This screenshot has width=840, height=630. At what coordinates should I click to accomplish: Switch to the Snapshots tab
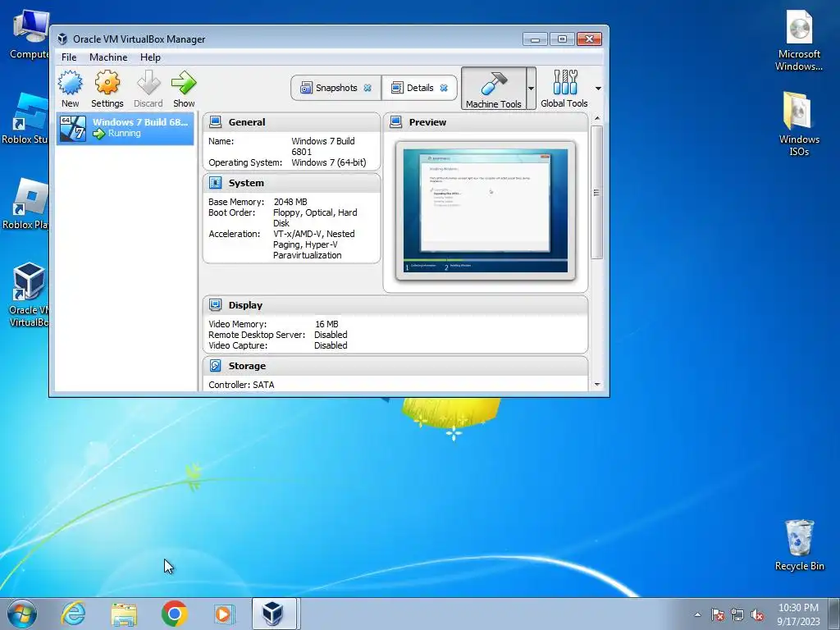(x=336, y=88)
